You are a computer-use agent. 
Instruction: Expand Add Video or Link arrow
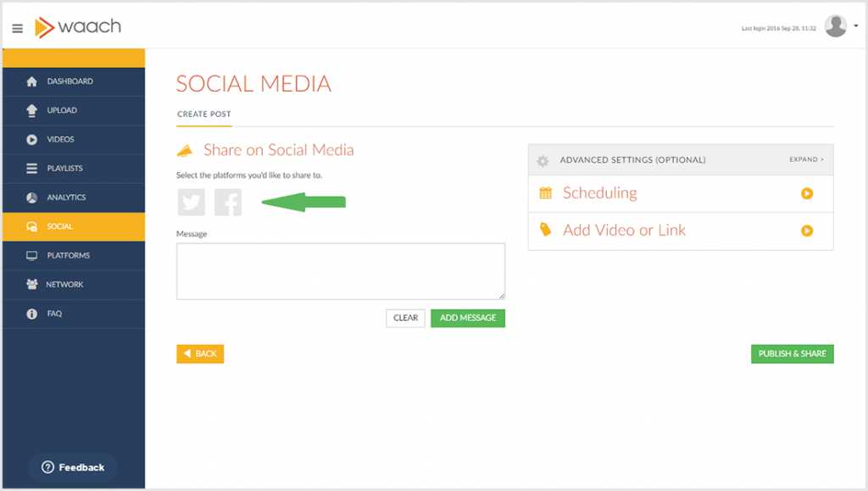pyautogui.click(x=807, y=231)
